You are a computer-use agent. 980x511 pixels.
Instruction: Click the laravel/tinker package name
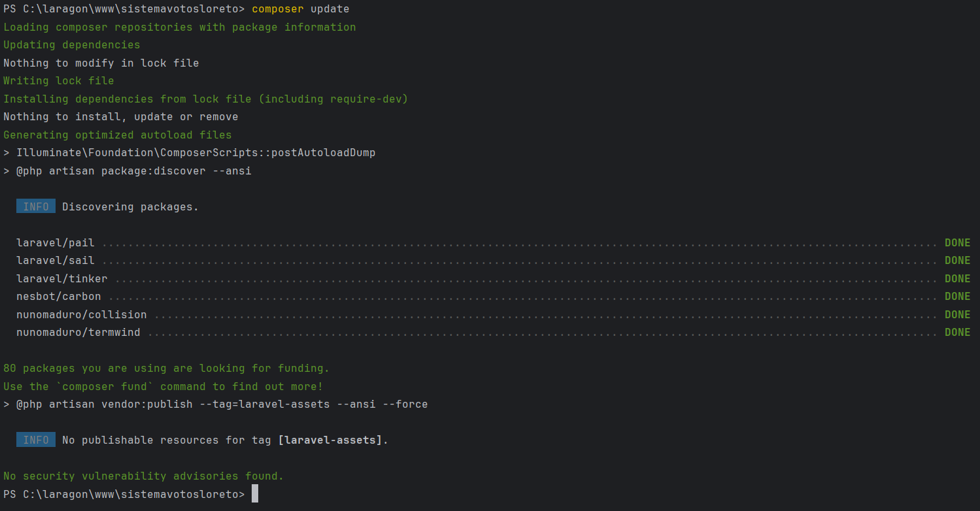point(62,278)
